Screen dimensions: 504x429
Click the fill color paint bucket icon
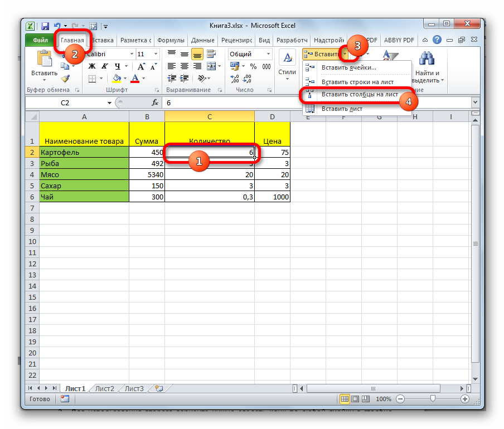click(117, 79)
